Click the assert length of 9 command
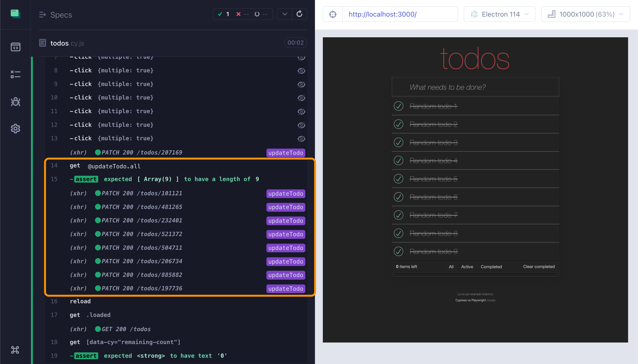This screenshot has width=638, height=364. [165, 179]
